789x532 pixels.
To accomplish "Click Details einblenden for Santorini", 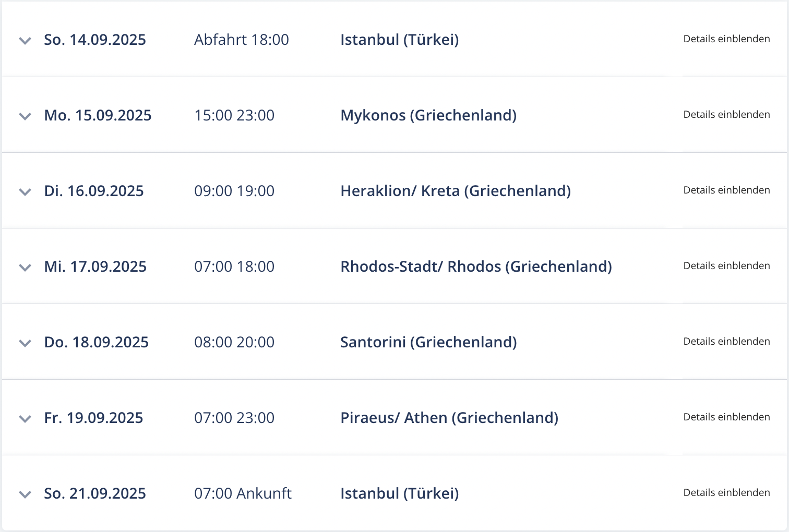I will coord(726,342).
